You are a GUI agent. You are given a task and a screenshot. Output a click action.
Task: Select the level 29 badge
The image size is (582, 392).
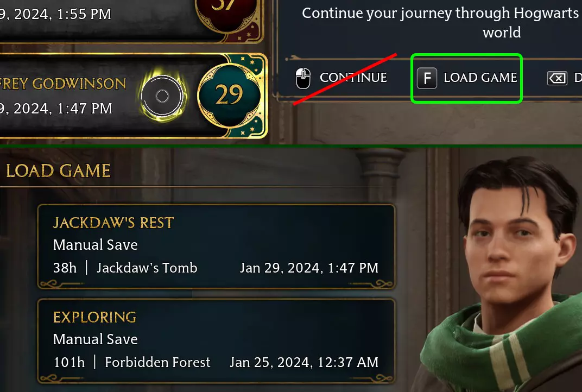[x=229, y=95]
